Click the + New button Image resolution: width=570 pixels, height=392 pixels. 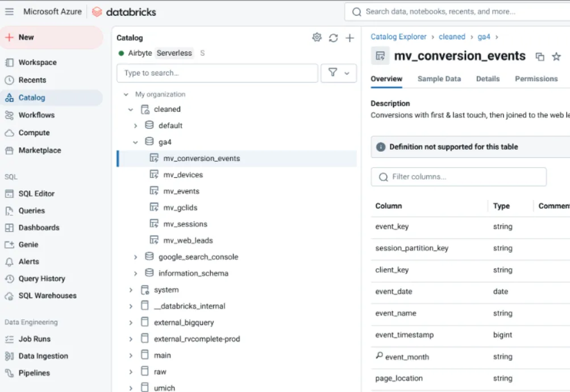23,36
